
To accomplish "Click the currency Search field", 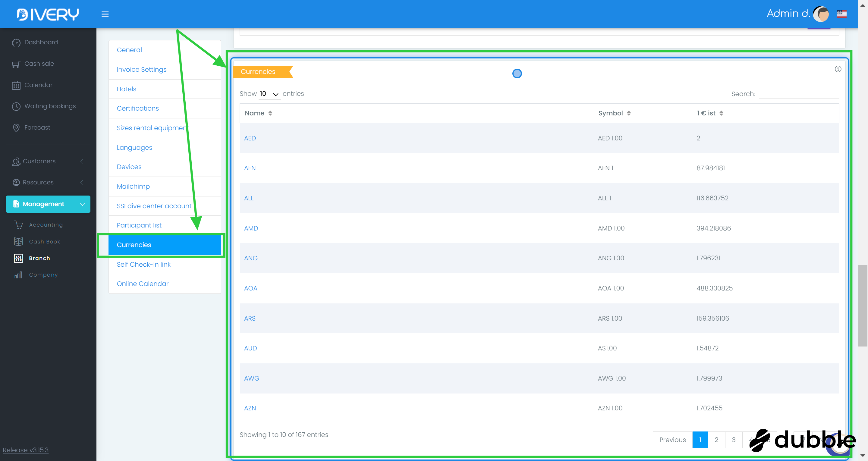I will [799, 94].
